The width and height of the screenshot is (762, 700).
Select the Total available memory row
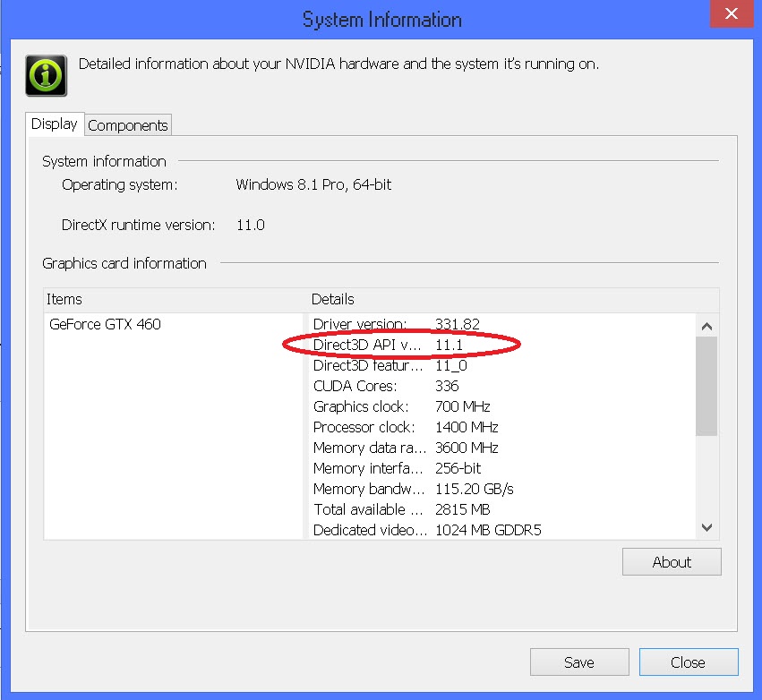pyautogui.click(x=502, y=509)
